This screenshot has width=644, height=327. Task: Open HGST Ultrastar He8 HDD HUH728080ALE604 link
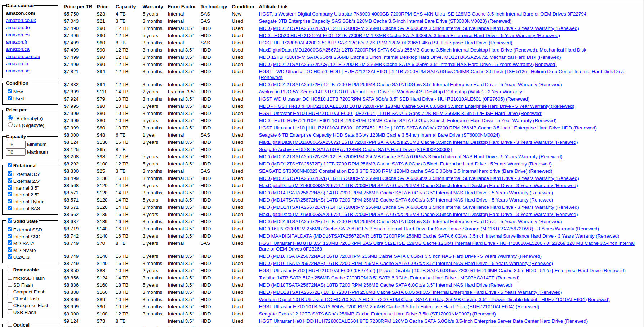click(x=423, y=321)
